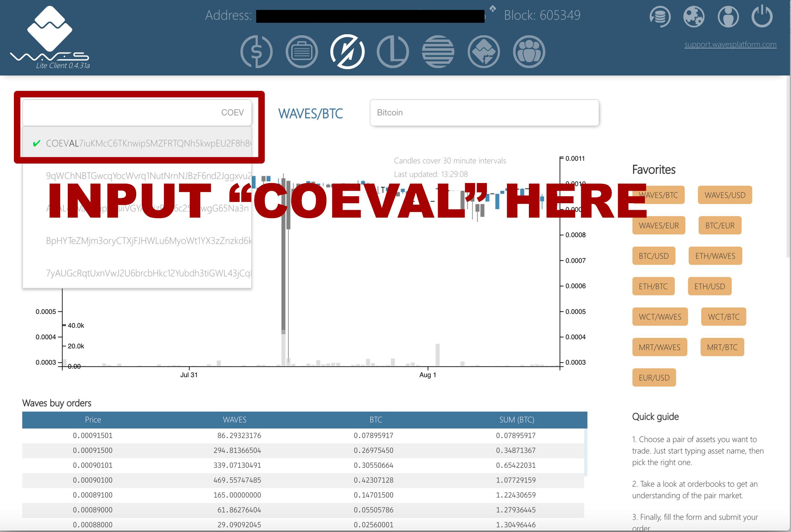Click the logout power icon
The width and height of the screenshot is (791, 532).
762,16
